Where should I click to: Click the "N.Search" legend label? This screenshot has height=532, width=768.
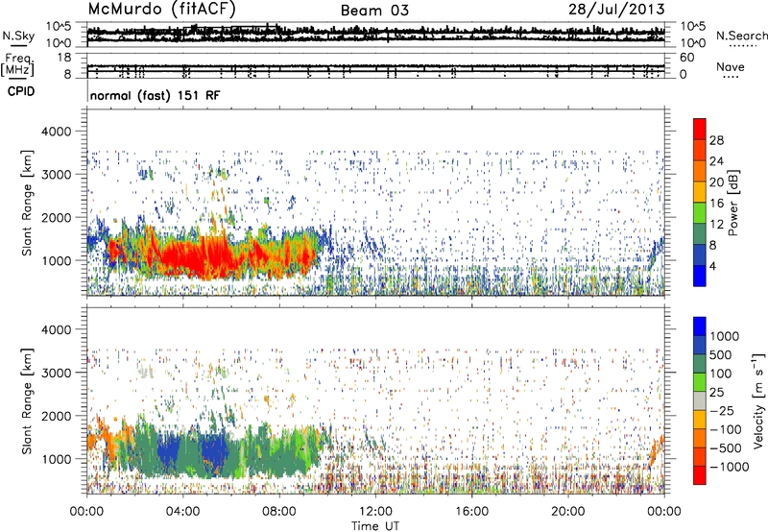coord(742,36)
